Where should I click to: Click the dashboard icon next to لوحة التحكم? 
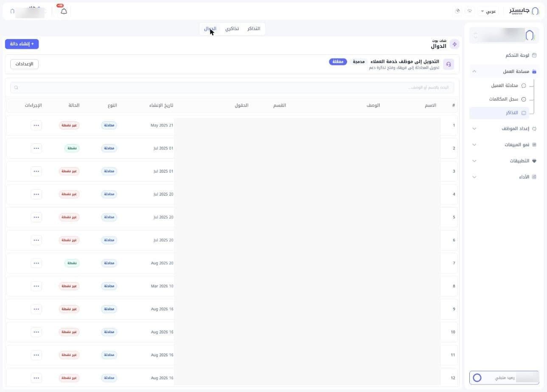click(x=534, y=55)
